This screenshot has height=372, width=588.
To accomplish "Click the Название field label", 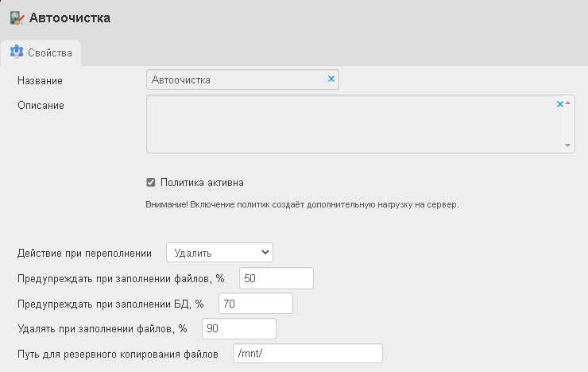I will coord(40,81).
